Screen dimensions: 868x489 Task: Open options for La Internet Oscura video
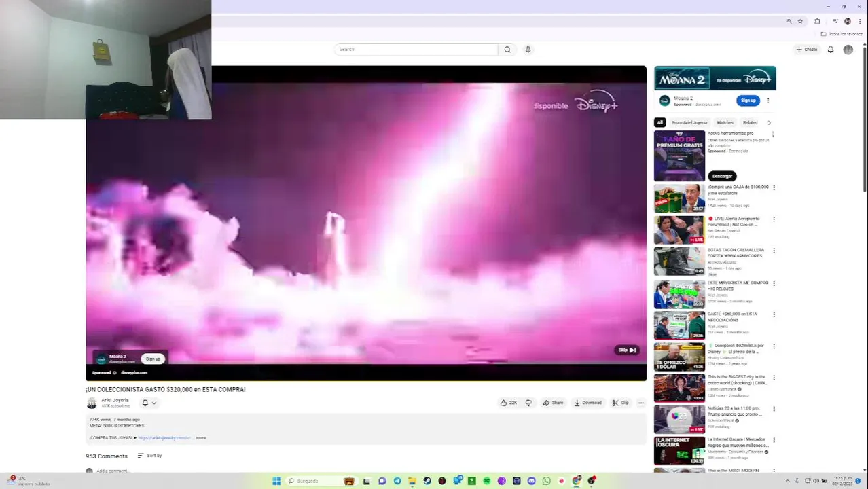(773, 441)
